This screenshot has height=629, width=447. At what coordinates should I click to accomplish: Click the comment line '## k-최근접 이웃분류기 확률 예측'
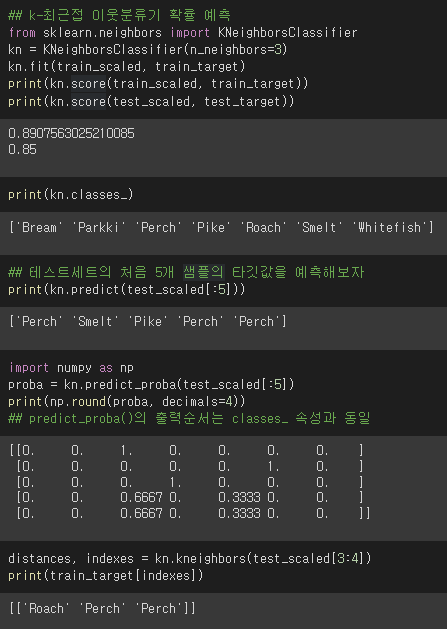pos(119,15)
